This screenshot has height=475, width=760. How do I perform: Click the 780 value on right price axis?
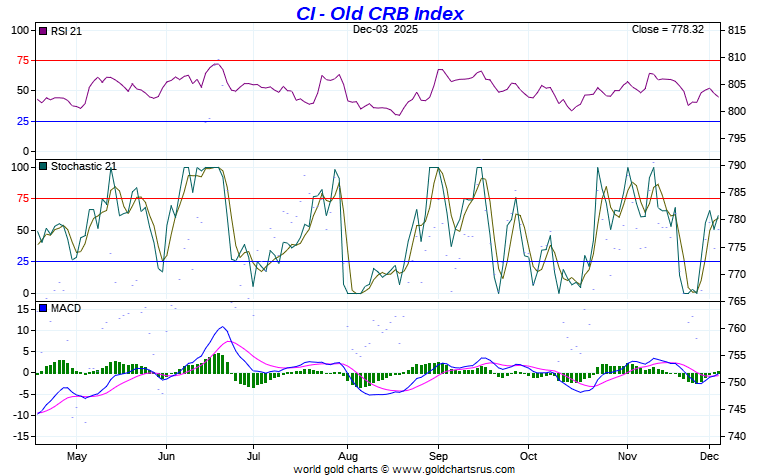(738, 220)
